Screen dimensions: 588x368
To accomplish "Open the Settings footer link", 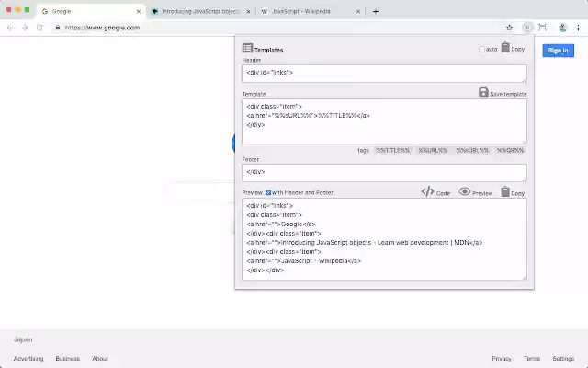I will point(563,359).
